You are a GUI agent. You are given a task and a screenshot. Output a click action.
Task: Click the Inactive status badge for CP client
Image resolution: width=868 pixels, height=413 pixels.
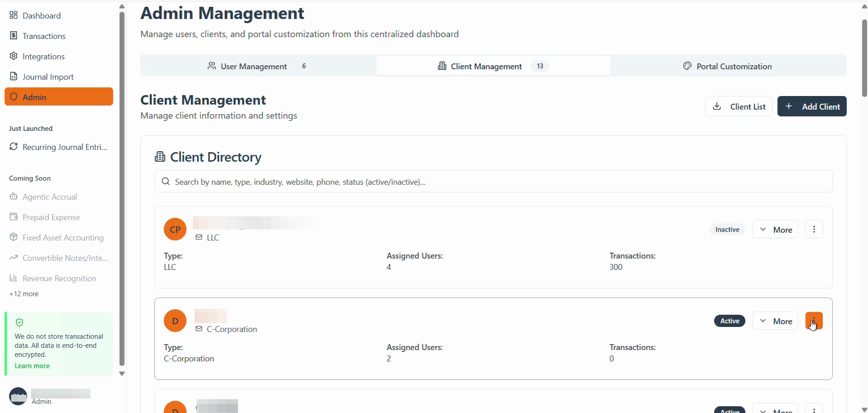[x=727, y=230]
